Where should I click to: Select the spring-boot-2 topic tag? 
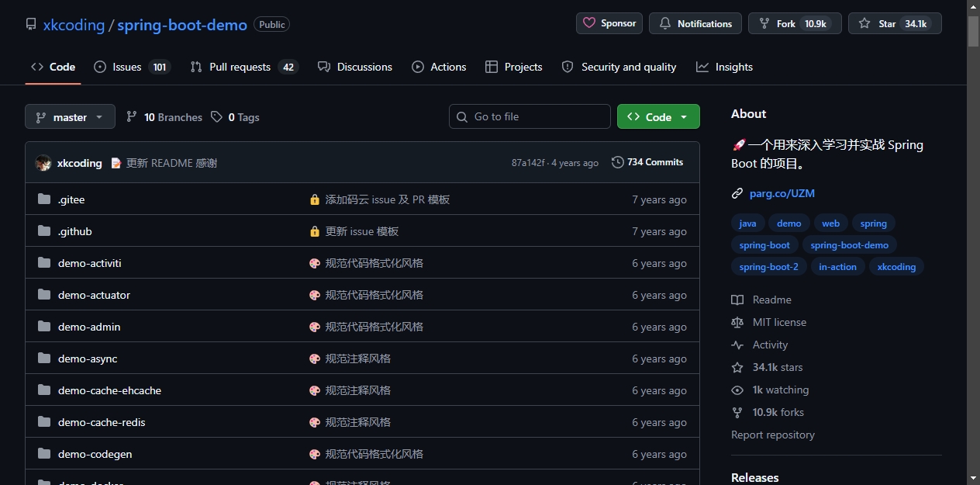(x=769, y=267)
